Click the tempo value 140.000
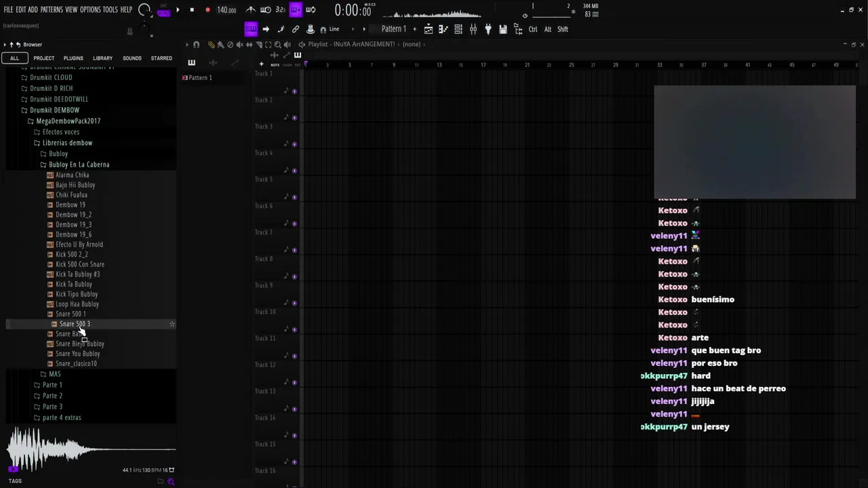868x488 pixels. coord(226,10)
